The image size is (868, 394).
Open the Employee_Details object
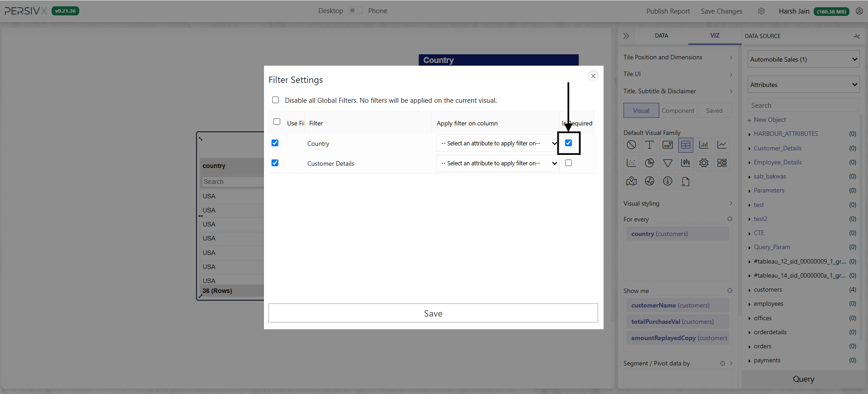click(777, 162)
